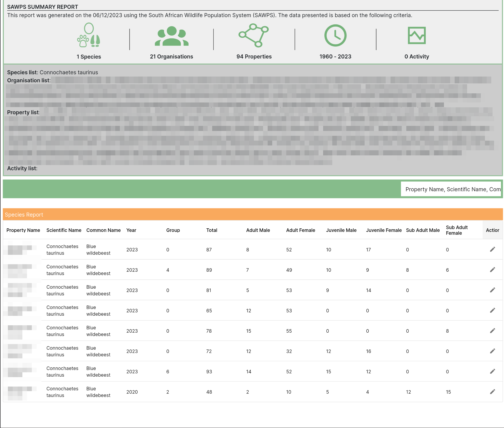The image size is (504, 428).
Task: Click the Sub Adult Male column header
Action: (423, 230)
